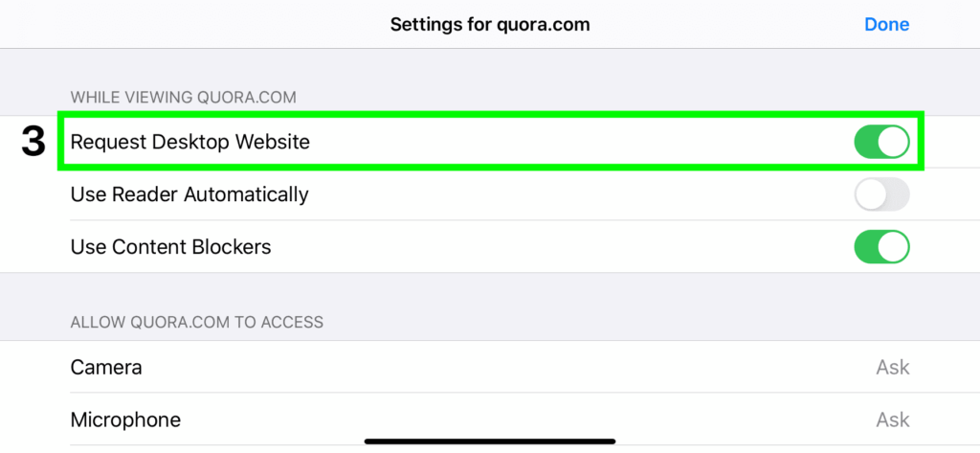980x453 pixels.
Task: Click the green knob of Content Blockers switch
Action: point(893,246)
